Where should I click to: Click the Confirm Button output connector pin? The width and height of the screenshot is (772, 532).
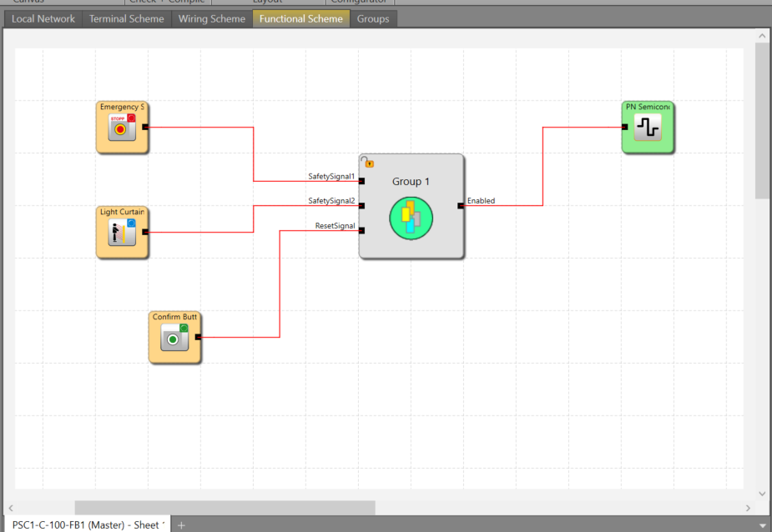pyautogui.click(x=198, y=337)
